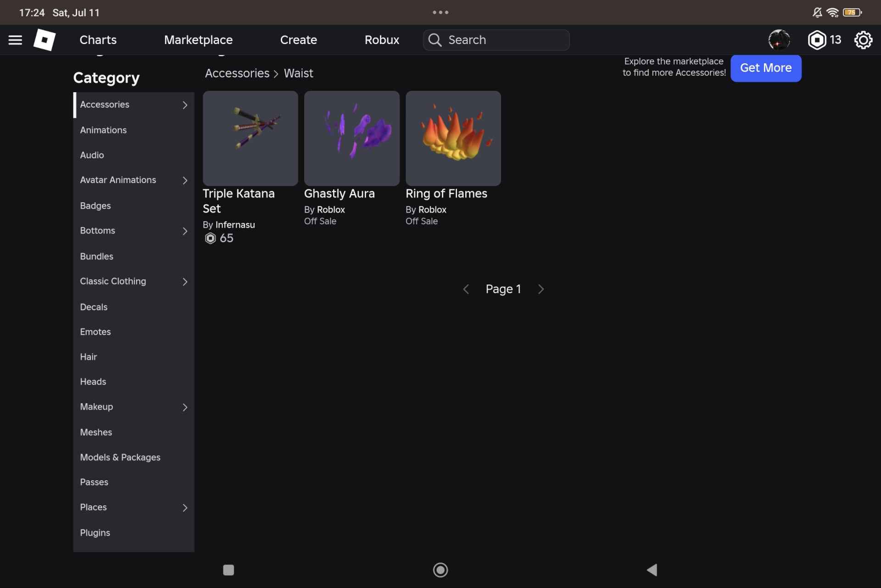Image resolution: width=881 pixels, height=588 pixels.
Task: Focus the Search input field
Action: pos(496,40)
